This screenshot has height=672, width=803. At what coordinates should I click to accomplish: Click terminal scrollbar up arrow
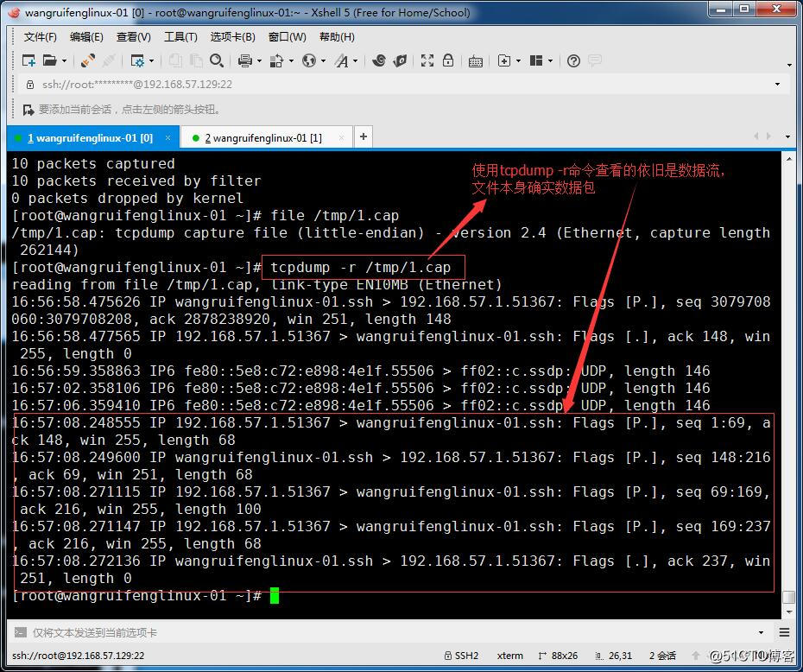point(788,159)
